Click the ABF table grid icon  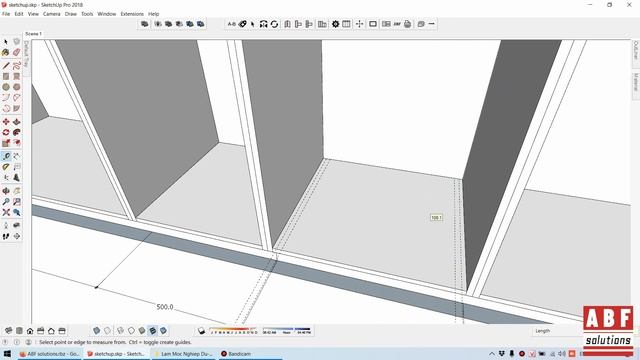(346, 24)
